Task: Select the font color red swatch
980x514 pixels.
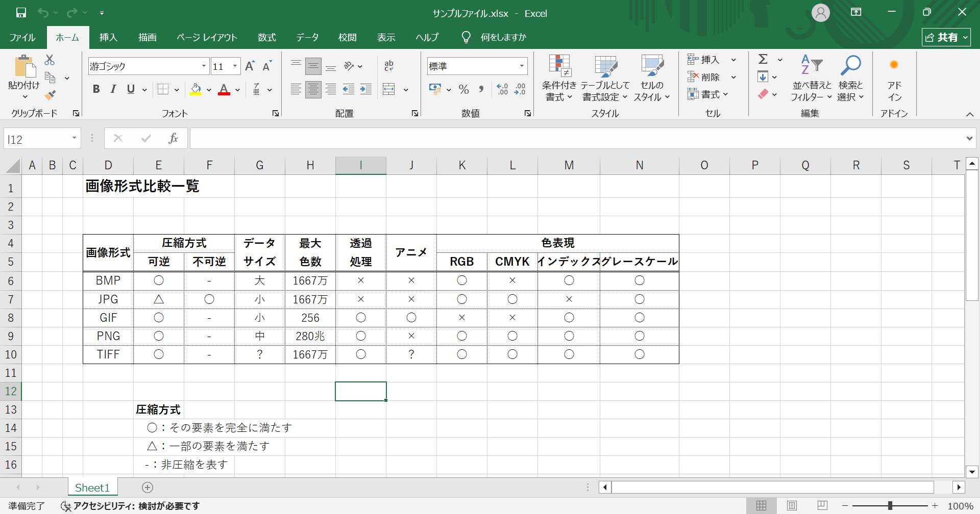Action: point(223,94)
